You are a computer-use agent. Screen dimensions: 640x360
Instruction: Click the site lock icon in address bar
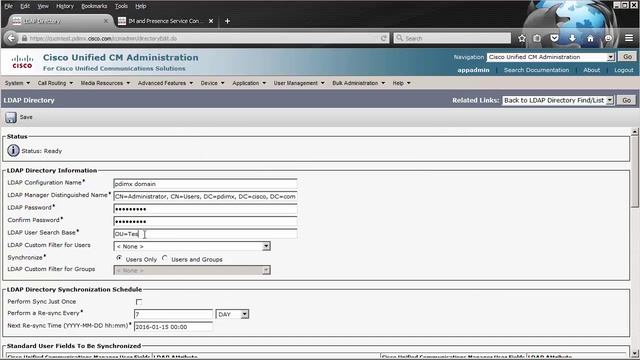click(x=24, y=38)
